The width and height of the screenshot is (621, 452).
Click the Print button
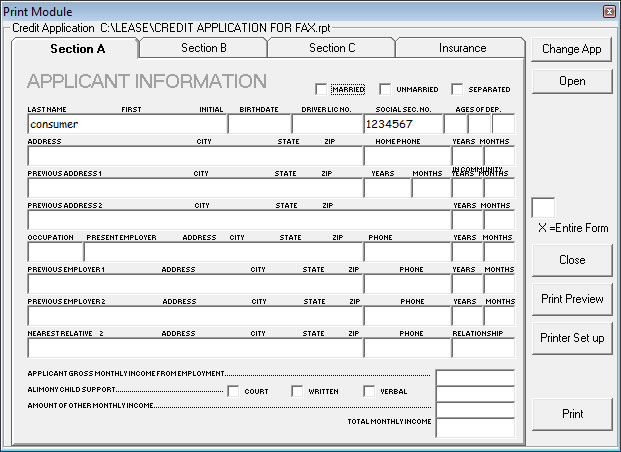pyautogui.click(x=572, y=414)
